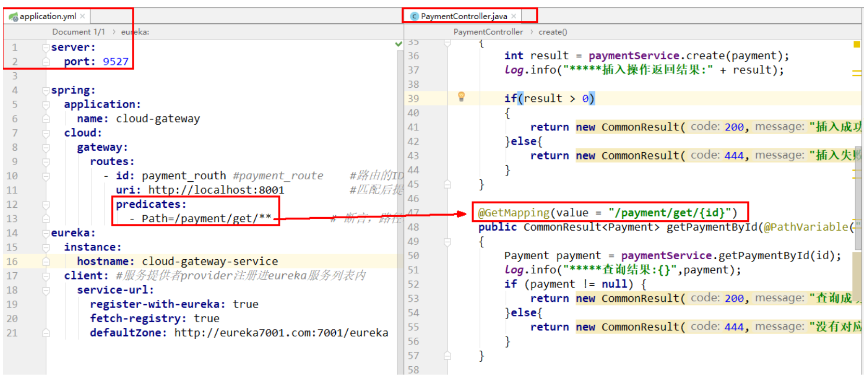
Task: Click 'port: 9527' value in YAML
Action: pyautogui.click(x=115, y=61)
